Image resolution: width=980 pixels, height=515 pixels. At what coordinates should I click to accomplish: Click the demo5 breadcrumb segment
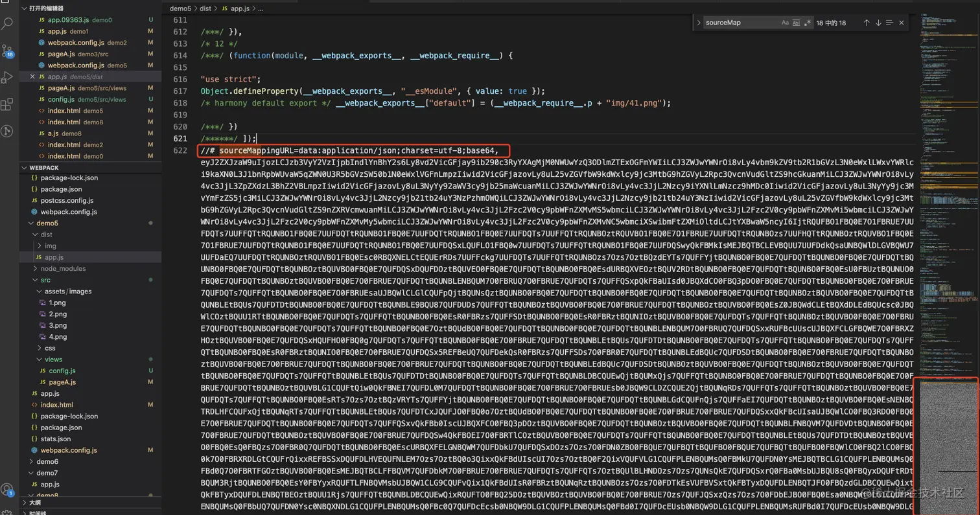[180, 8]
